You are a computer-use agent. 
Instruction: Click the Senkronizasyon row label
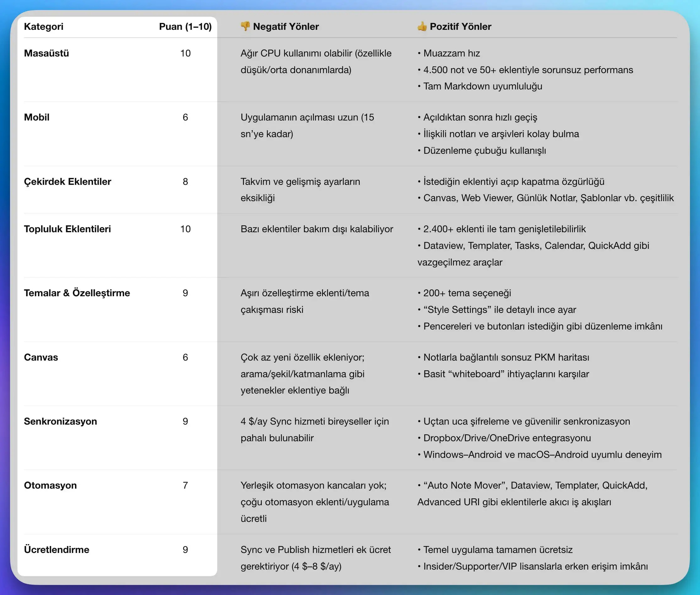coord(60,421)
